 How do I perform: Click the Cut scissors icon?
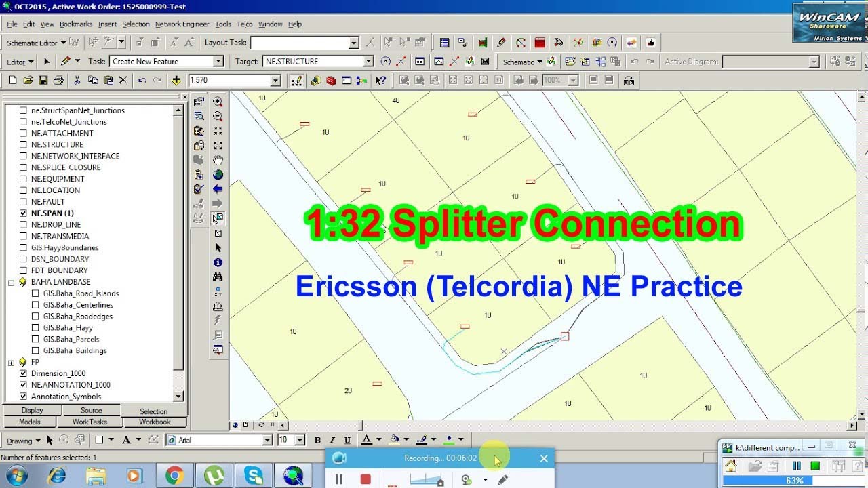[77, 80]
